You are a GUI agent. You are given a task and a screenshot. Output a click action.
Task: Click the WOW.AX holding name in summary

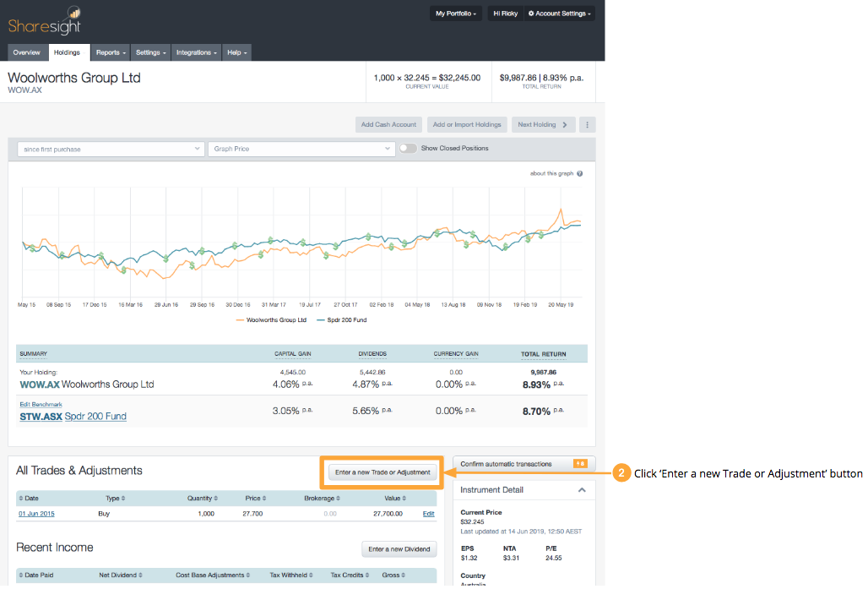click(x=87, y=384)
